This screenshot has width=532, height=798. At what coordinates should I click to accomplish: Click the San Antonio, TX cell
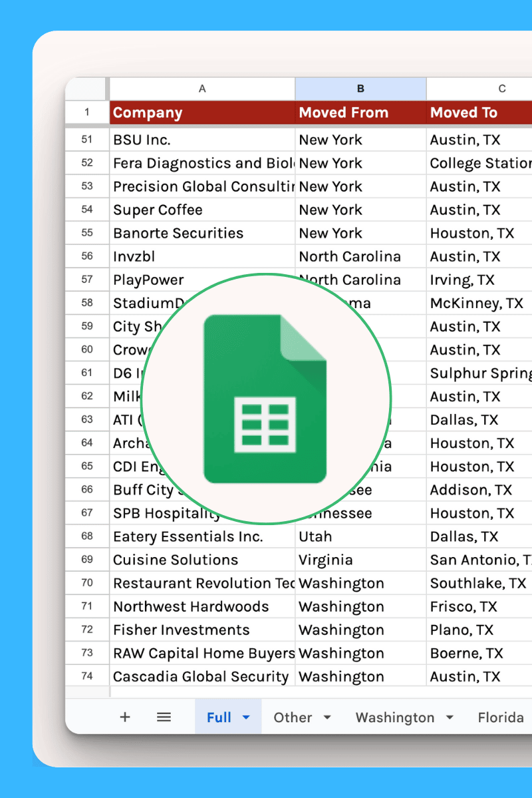[x=479, y=559]
